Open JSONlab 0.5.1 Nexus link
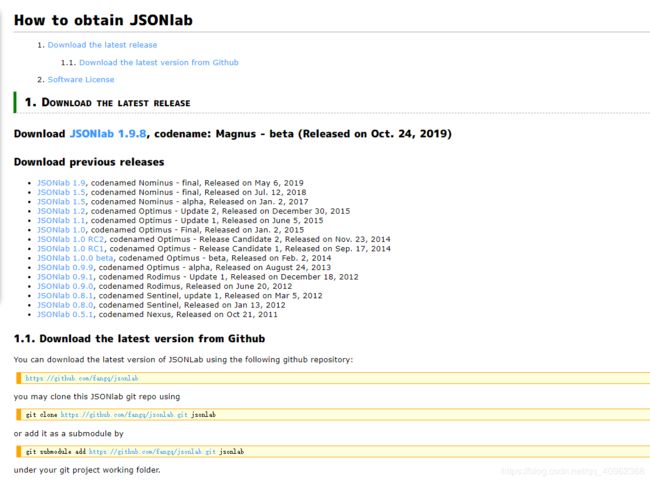 coord(65,315)
